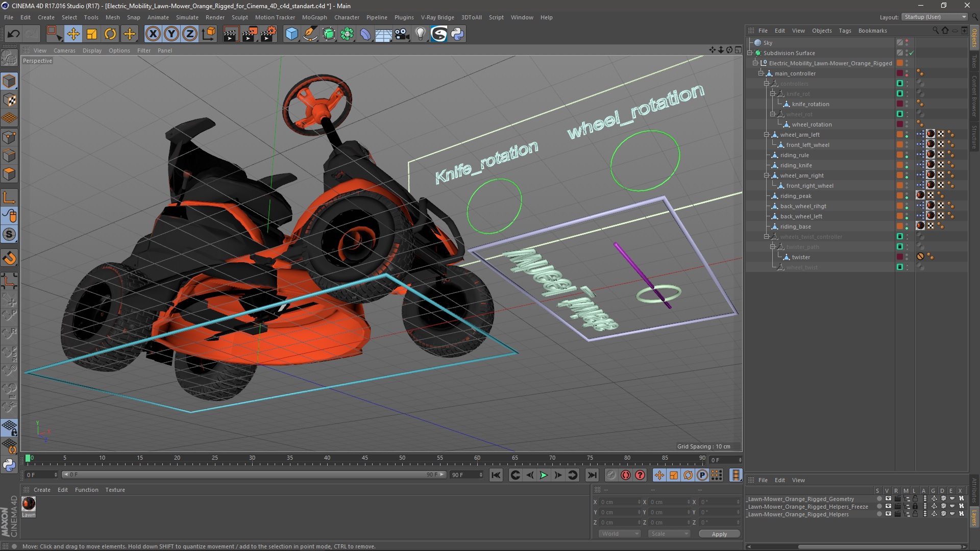
Task: Select the Lawn material thumbnail
Action: point(29,504)
